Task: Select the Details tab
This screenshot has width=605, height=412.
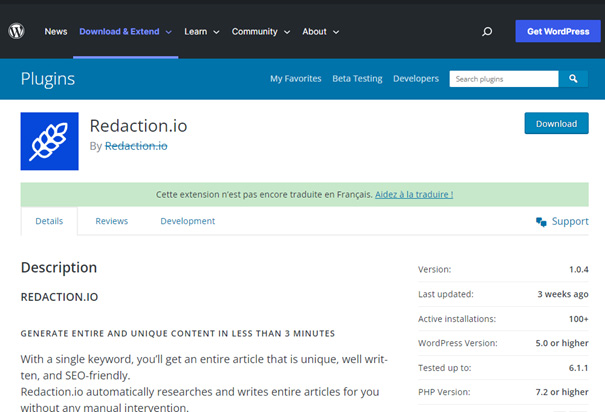Action: (x=49, y=221)
